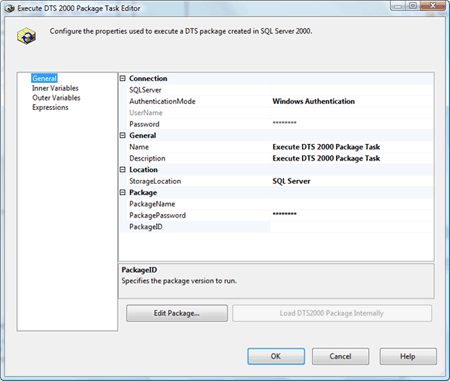Select the General page in left pane

point(44,78)
